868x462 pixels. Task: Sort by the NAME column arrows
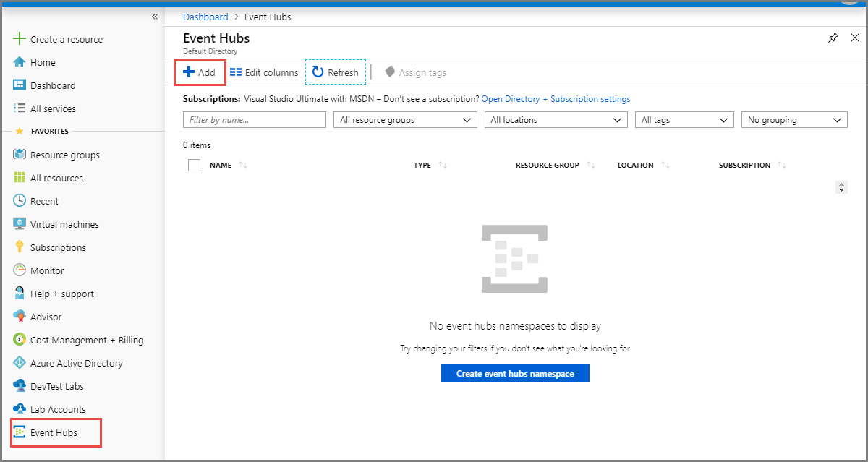coord(243,166)
